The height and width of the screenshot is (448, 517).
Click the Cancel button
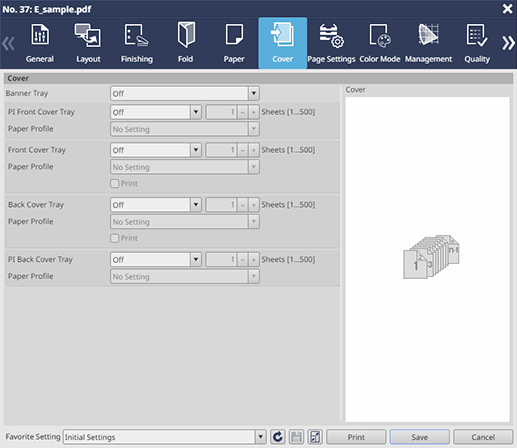tap(483, 437)
